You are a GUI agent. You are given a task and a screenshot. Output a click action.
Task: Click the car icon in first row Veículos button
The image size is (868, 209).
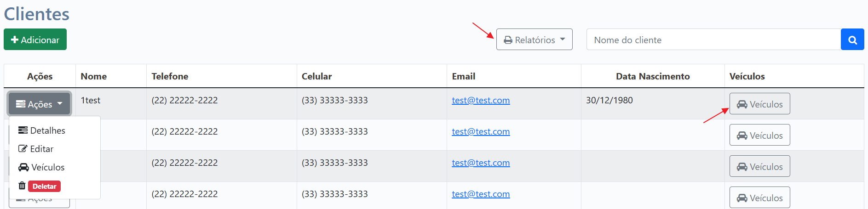742,104
